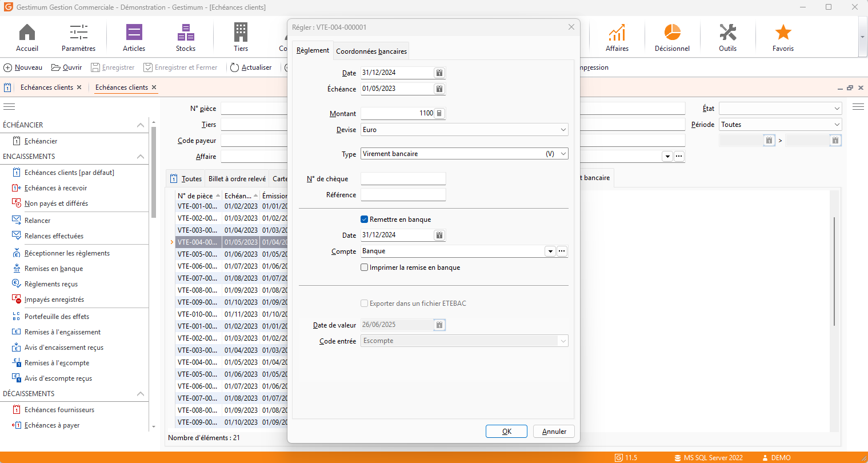Screen dimensions: 868x463
Task: Open calendar picker for Échéance field
Action: (439, 89)
